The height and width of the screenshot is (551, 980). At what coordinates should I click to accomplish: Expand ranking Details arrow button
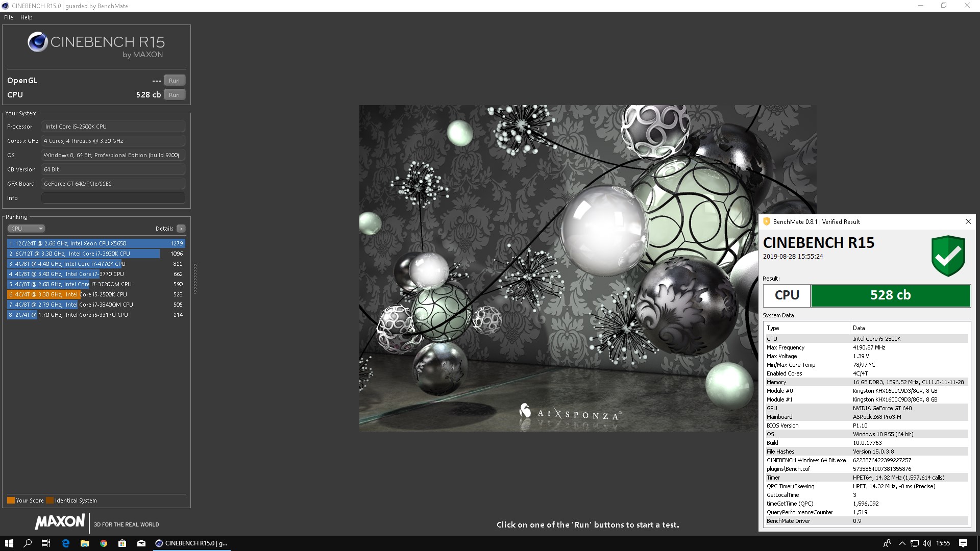point(181,229)
